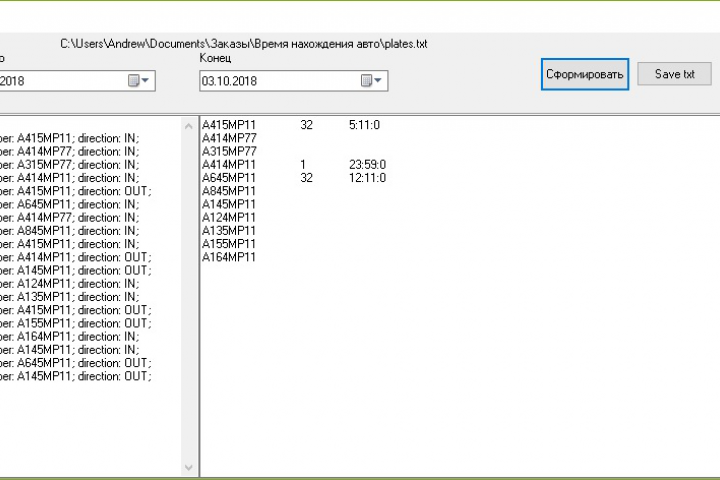Select result row A124MP11
This screenshot has height=480, width=720.
coord(229,218)
